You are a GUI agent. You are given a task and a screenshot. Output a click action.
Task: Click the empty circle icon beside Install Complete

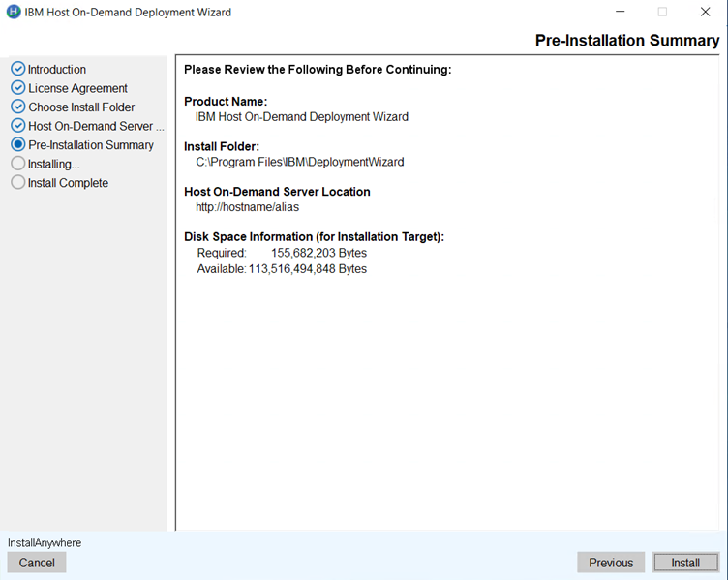pyautogui.click(x=17, y=183)
